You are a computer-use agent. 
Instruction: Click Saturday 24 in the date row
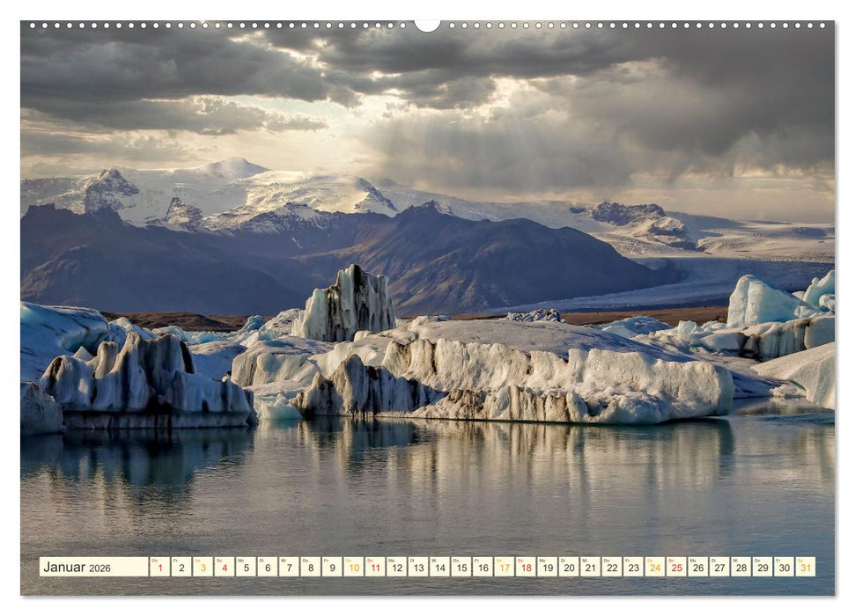click(x=655, y=568)
